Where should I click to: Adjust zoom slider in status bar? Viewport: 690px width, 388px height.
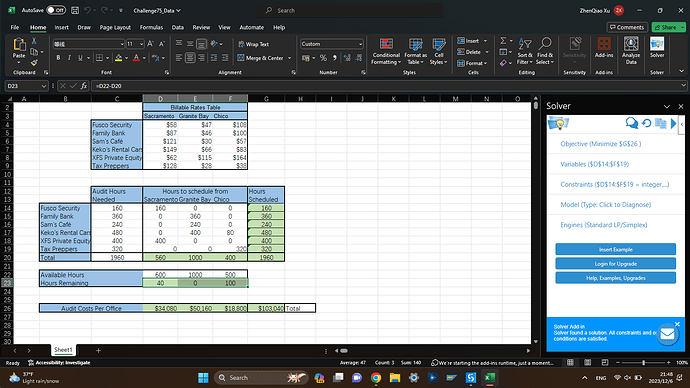point(643,362)
